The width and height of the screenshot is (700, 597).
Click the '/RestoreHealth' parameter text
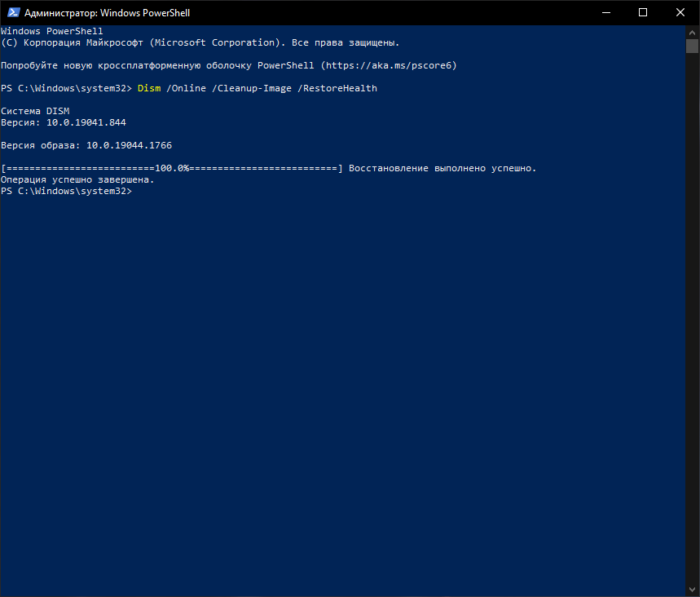[x=337, y=88]
